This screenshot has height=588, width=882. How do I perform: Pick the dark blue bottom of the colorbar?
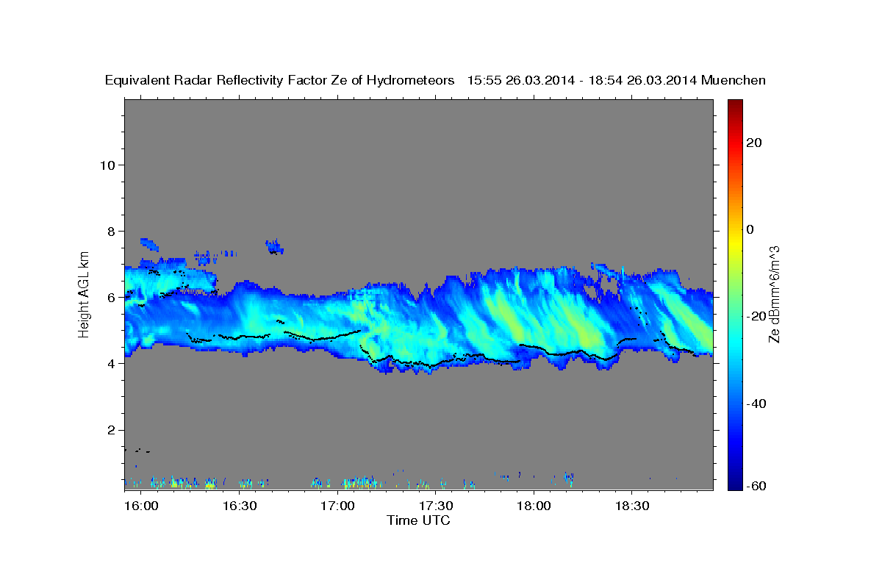734,484
